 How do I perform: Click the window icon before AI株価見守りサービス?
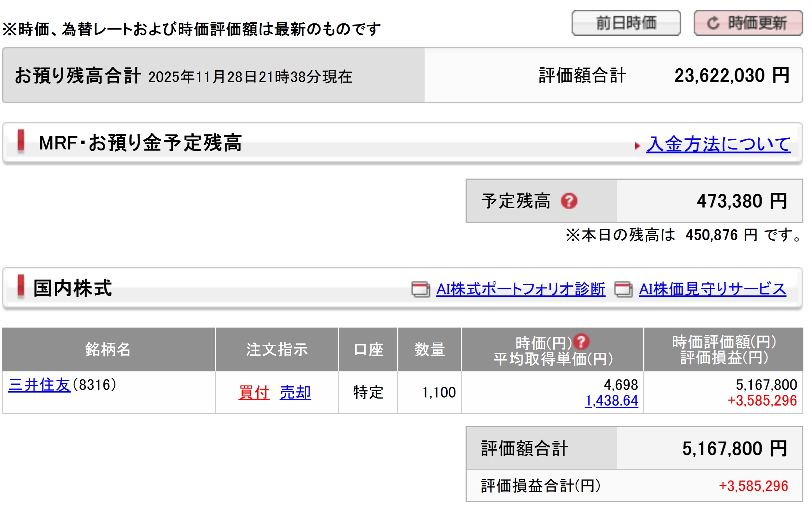(623, 289)
